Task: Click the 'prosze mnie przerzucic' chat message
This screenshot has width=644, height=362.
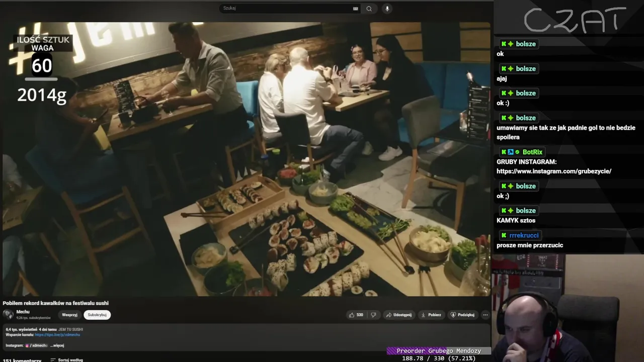Action: pyautogui.click(x=530, y=245)
